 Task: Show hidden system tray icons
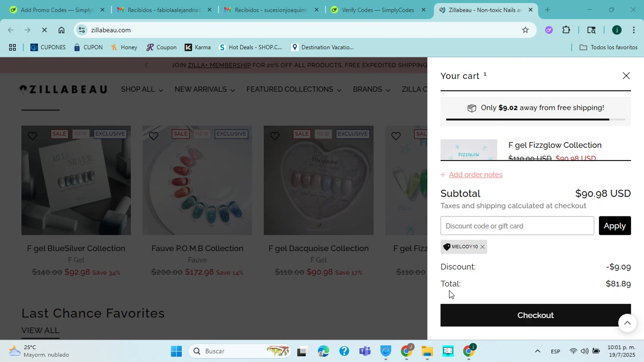point(537,351)
